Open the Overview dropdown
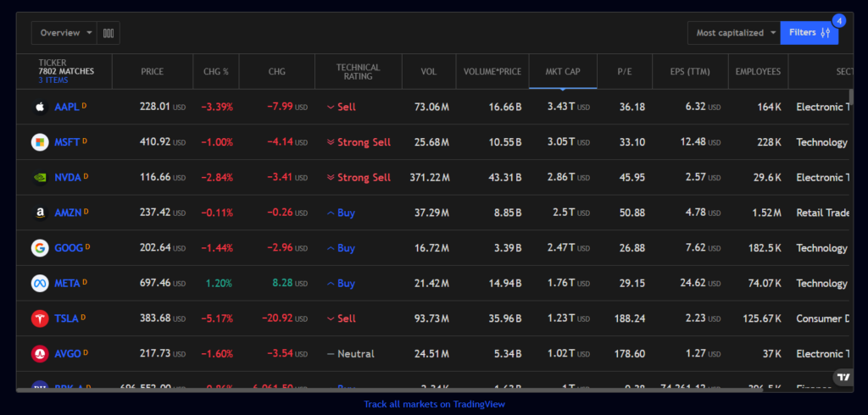This screenshot has width=868, height=415. (64, 33)
